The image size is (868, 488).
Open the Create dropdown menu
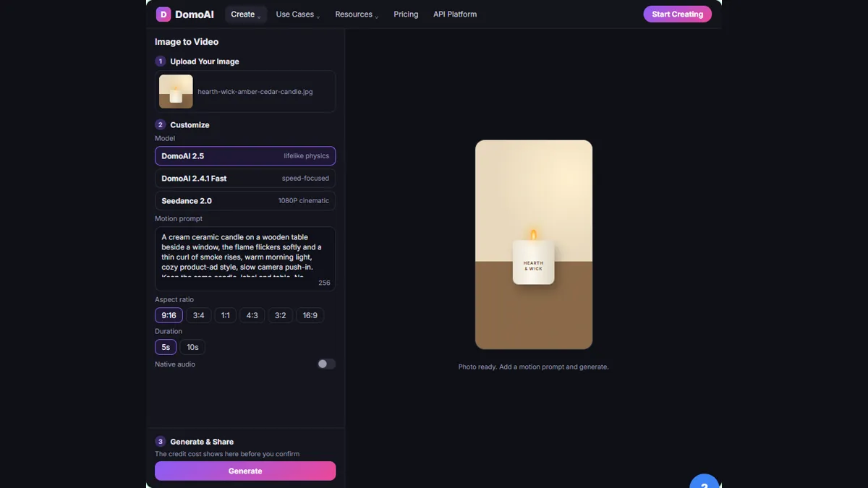tap(246, 14)
